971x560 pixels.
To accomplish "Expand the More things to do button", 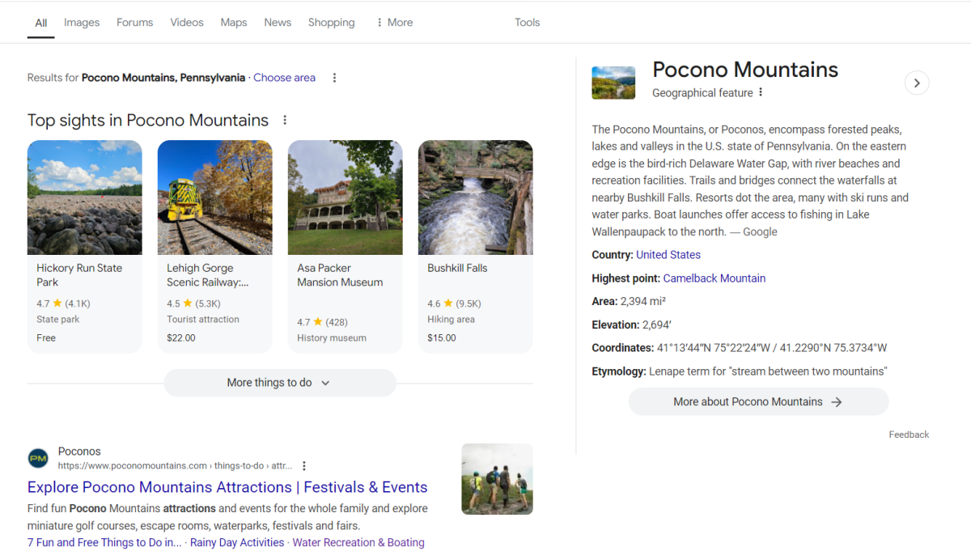I will (280, 383).
